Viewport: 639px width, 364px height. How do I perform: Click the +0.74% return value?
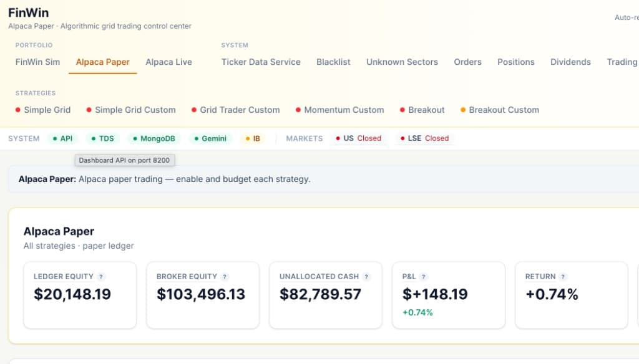pos(552,294)
